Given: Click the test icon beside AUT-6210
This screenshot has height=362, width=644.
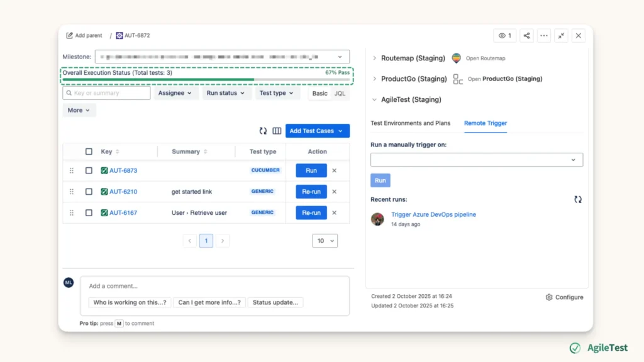Looking at the screenshot, I should [104, 192].
